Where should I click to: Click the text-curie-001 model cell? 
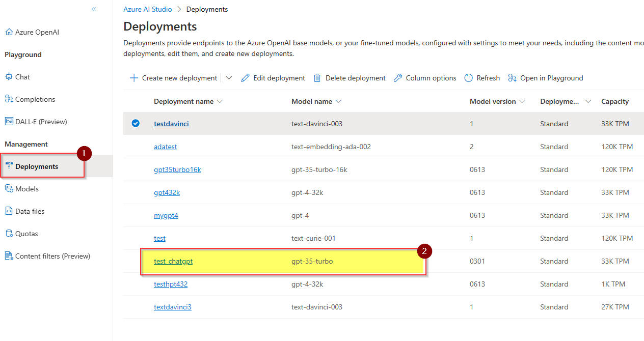point(313,238)
